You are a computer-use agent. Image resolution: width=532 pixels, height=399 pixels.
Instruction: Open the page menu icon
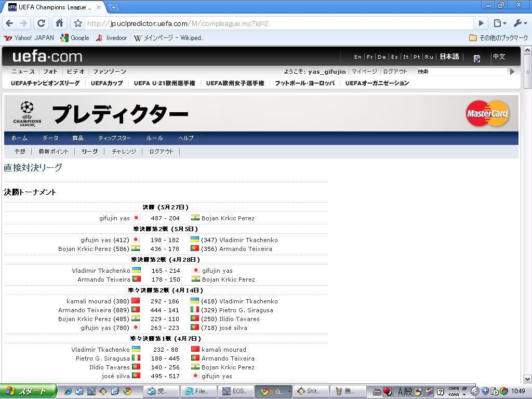(x=500, y=23)
